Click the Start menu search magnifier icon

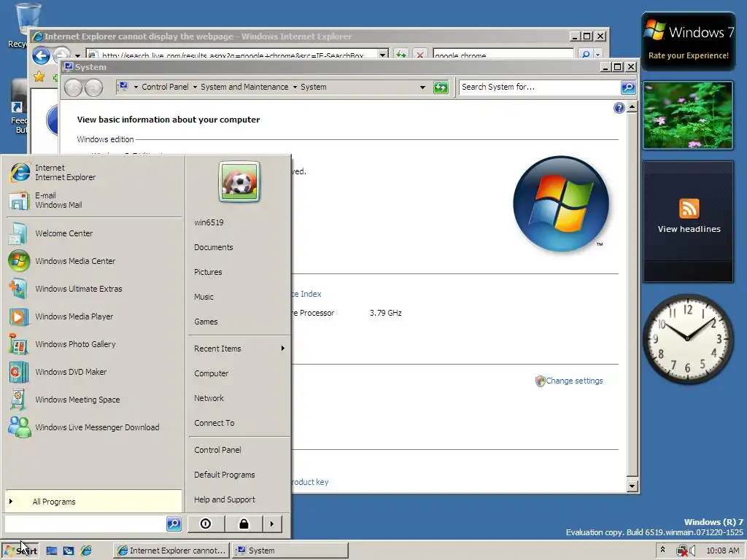[x=174, y=524]
